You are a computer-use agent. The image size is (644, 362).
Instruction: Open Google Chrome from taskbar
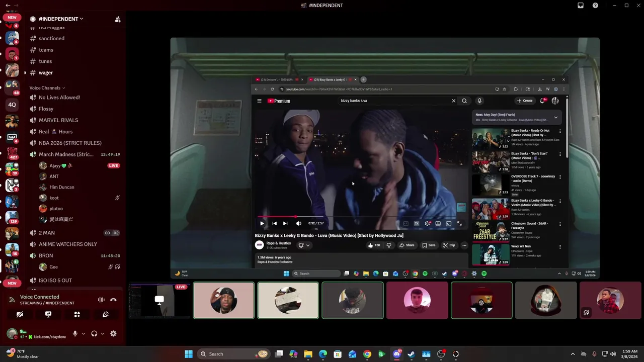pyautogui.click(x=367, y=354)
